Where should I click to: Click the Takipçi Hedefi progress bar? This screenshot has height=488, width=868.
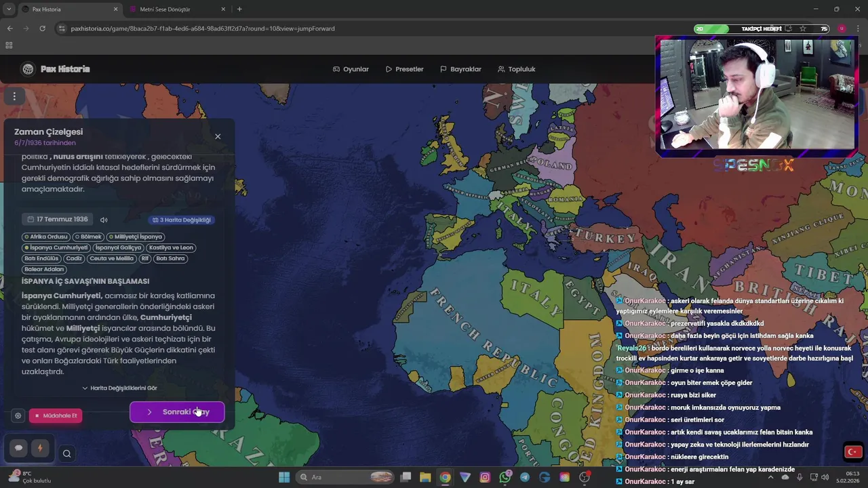click(761, 28)
